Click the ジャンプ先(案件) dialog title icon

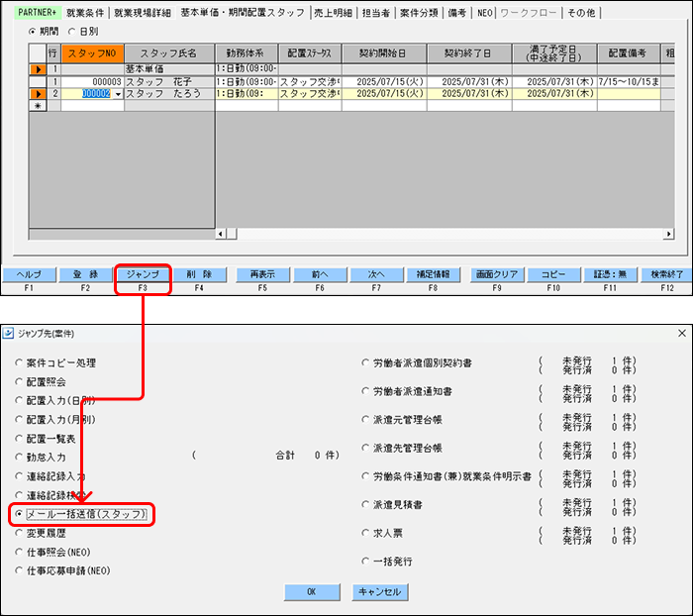pyautogui.click(x=8, y=333)
